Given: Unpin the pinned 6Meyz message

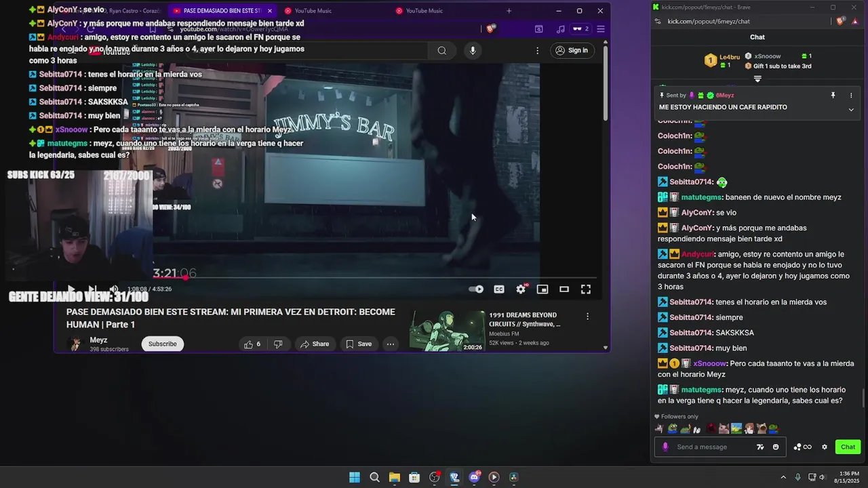Looking at the screenshot, I should pyautogui.click(x=833, y=96).
